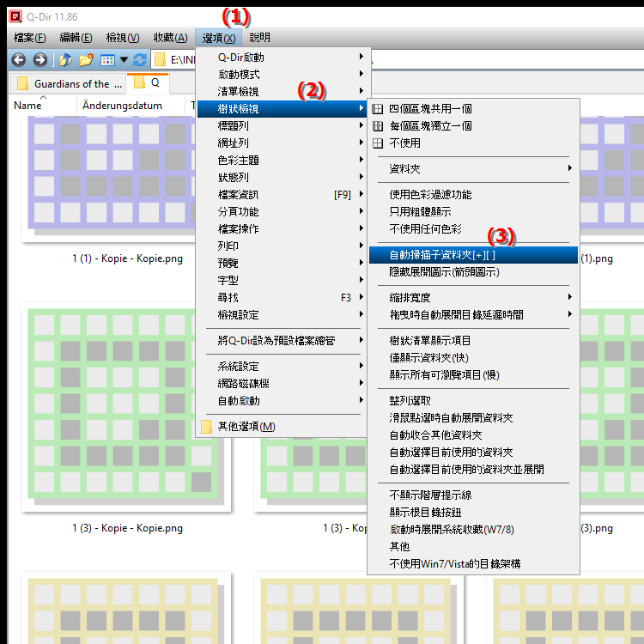The image size is (644, 644).
Task: Open the 編輯(E) menu
Action: [x=76, y=38]
